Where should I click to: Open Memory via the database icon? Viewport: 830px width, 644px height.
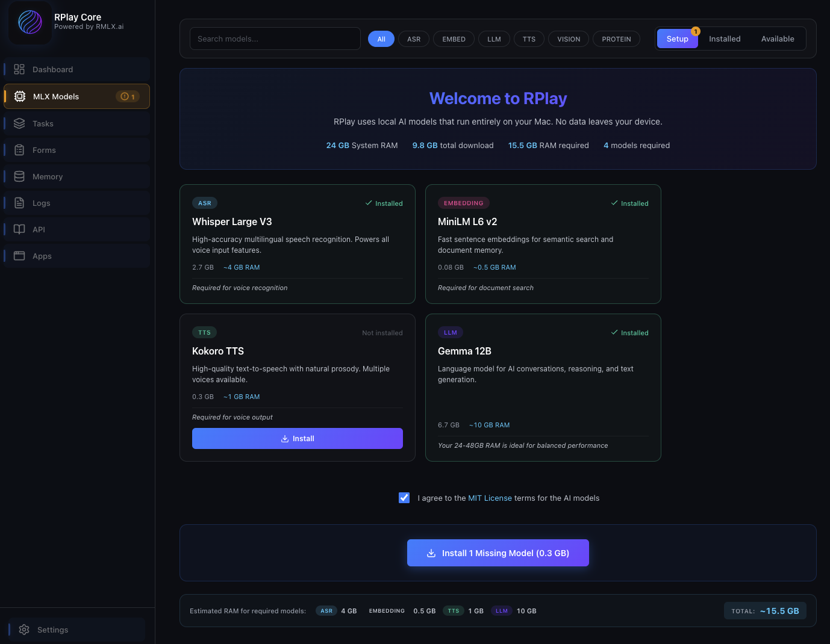click(x=19, y=176)
